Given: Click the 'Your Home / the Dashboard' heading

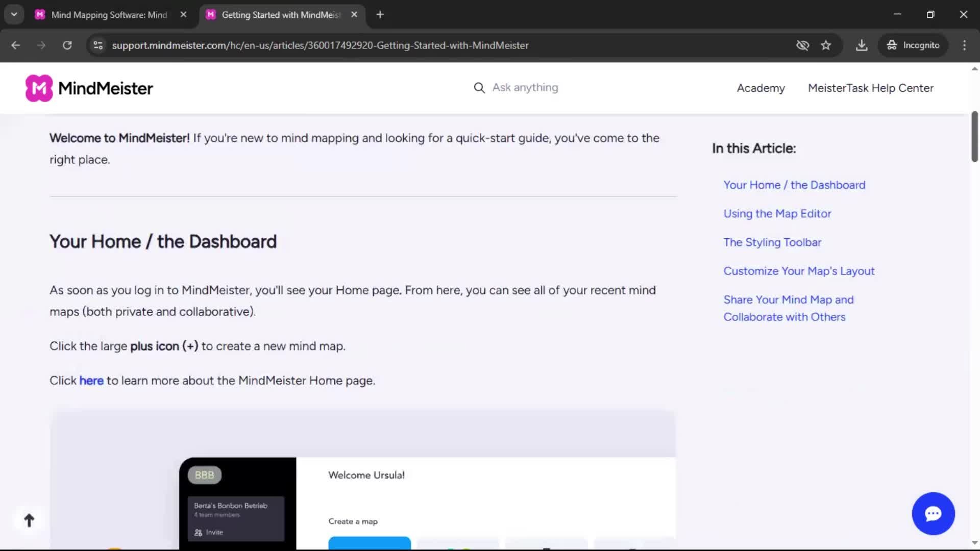Looking at the screenshot, I should tap(163, 242).
